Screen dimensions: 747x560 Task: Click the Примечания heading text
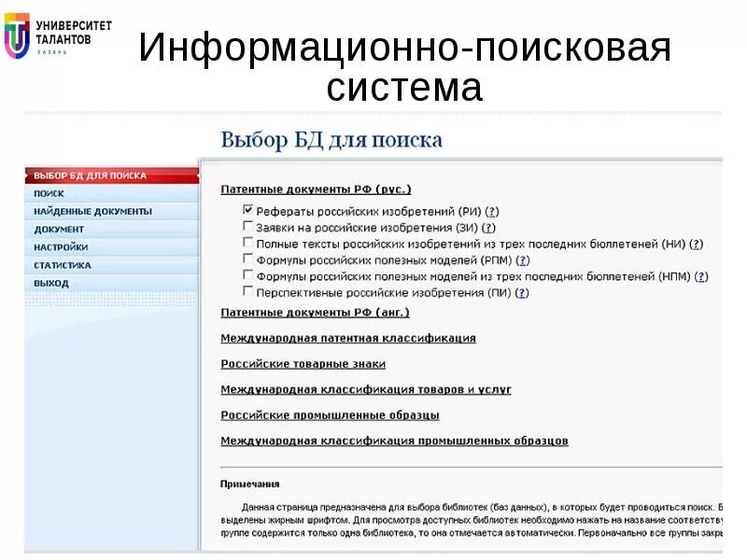tap(249, 484)
